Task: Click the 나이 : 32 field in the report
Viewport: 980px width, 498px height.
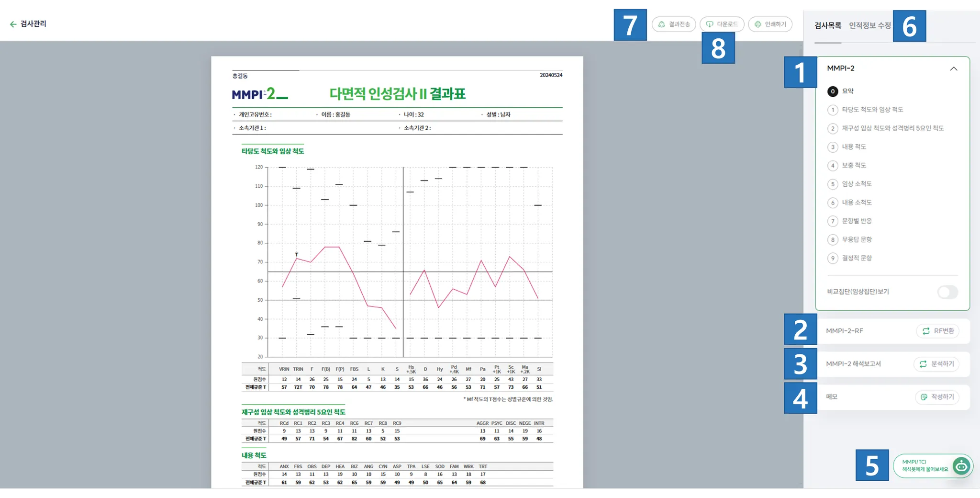Action: (413, 114)
